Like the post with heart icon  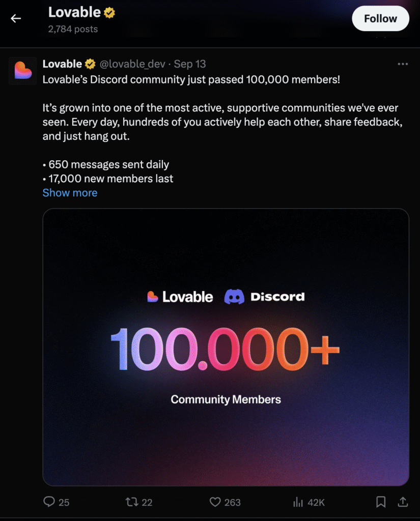tap(215, 502)
